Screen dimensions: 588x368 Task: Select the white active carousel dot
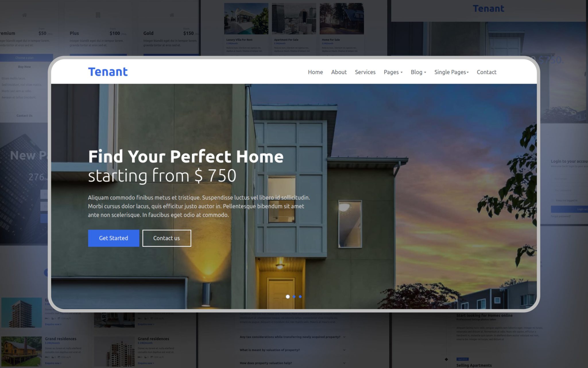(288, 297)
